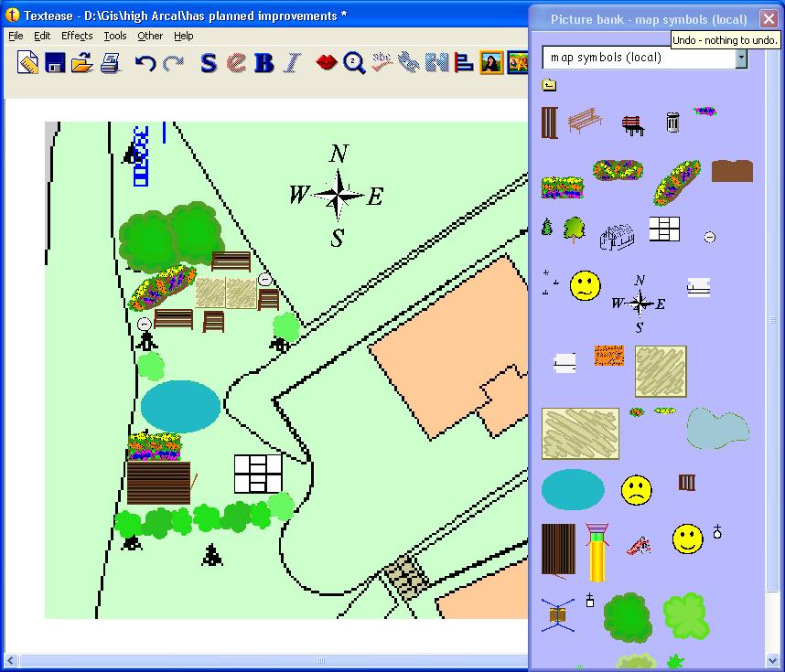Select the sad yellow face symbol

pos(636,489)
